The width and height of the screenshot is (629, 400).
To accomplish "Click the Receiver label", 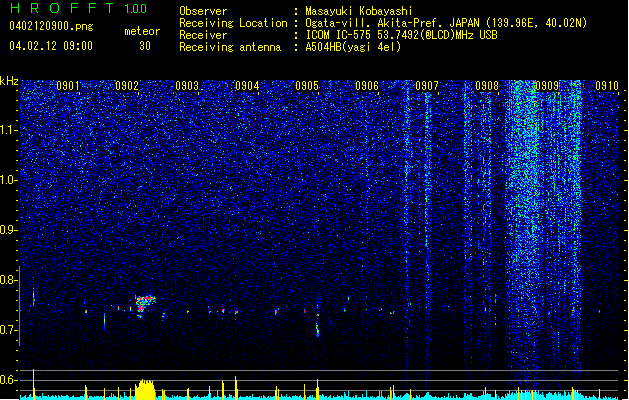I will click(x=203, y=35).
